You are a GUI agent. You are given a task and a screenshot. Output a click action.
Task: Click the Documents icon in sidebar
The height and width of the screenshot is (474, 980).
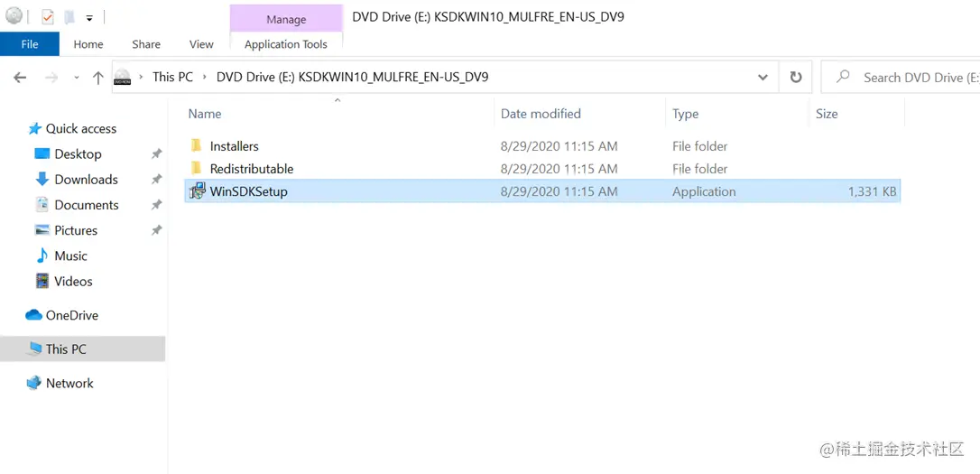[x=42, y=204]
